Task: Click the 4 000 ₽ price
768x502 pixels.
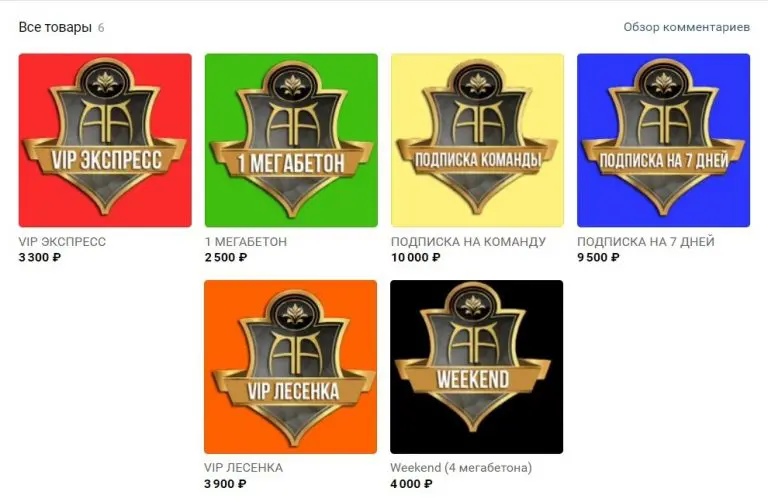Action: coord(411,484)
